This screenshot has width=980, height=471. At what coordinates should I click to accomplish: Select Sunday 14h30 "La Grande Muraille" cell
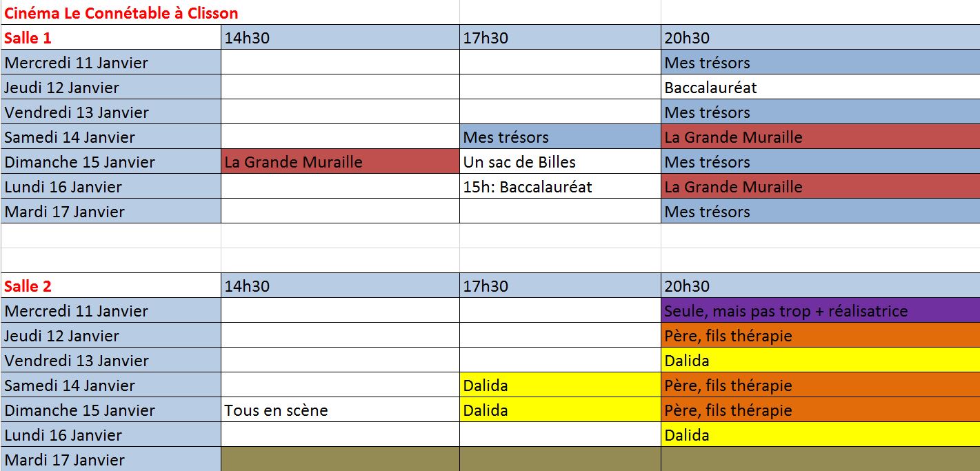coord(339,162)
